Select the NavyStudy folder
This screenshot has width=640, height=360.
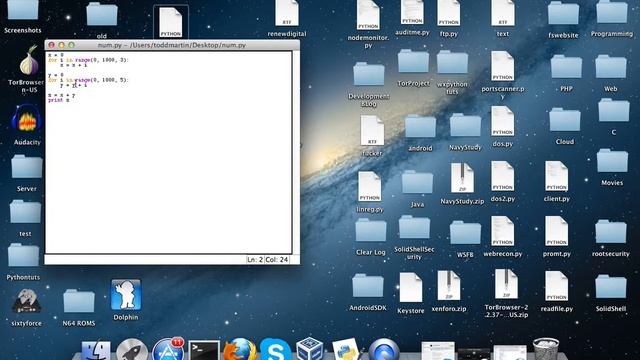tap(465, 125)
